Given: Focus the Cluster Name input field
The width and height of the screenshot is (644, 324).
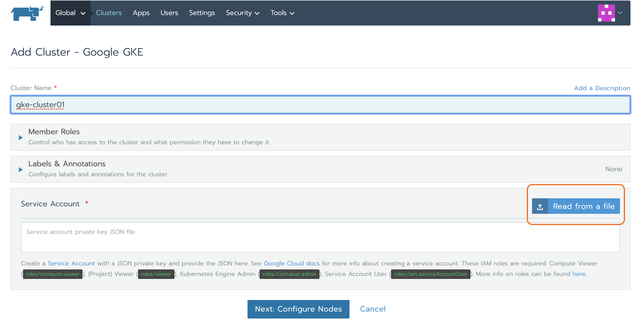Looking at the screenshot, I should 320,105.
